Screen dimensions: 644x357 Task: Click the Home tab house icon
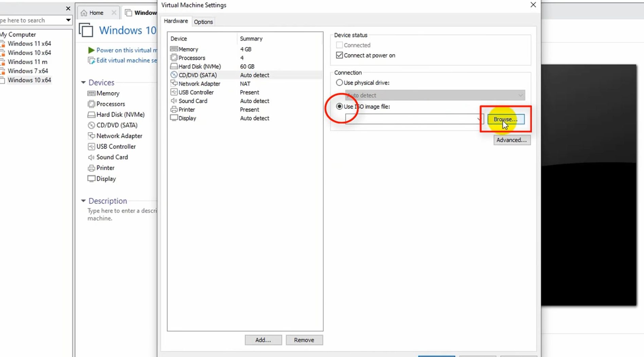(x=84, y=13)
